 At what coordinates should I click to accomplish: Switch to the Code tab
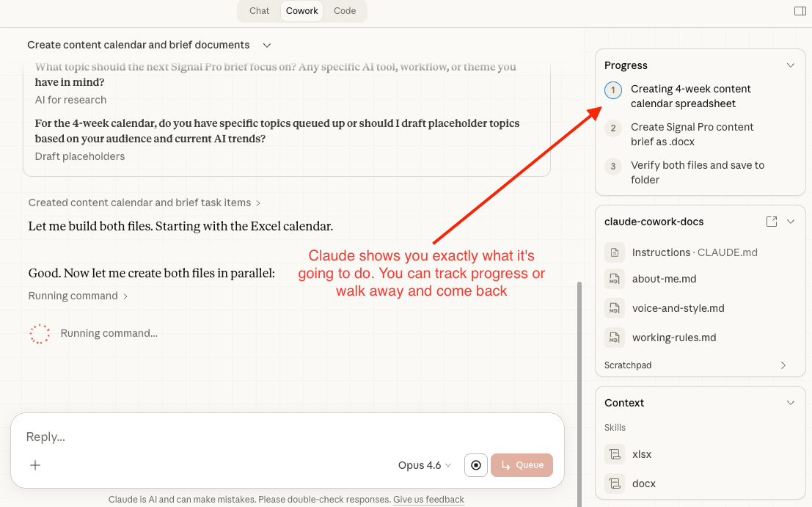[345, 11]
